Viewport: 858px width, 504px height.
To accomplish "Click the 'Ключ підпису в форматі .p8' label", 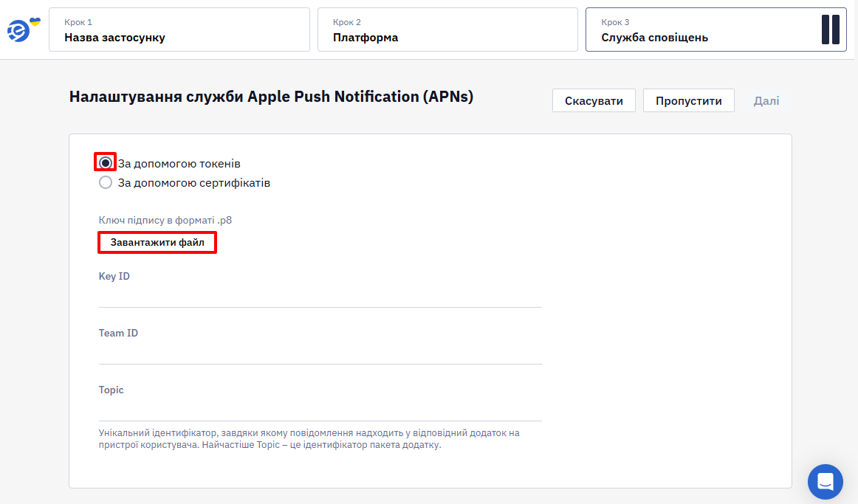I will click(165, 221).
